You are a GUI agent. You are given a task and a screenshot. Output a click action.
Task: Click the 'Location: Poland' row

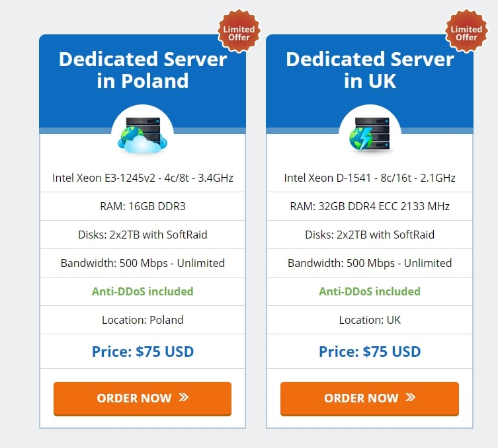tap(143, 320)
